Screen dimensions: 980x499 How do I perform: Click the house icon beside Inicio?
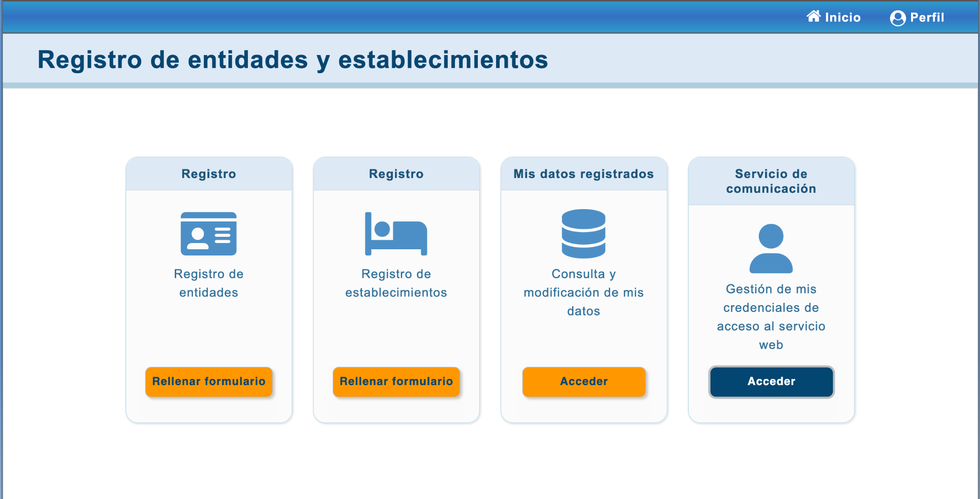point(813,16)
